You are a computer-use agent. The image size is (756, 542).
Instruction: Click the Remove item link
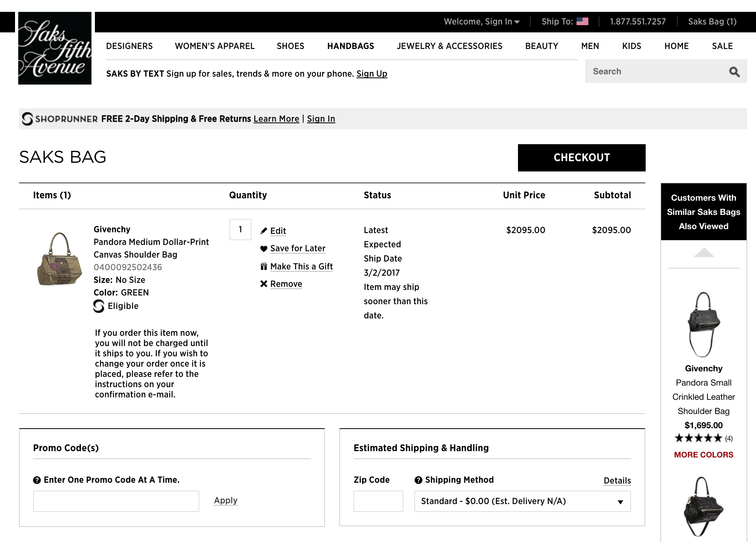coord(286,284)
